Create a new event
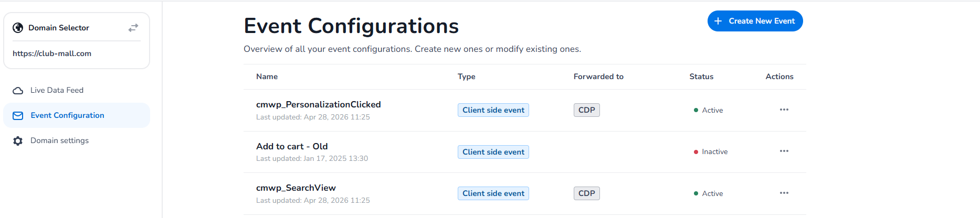 (x=755, y=21)
